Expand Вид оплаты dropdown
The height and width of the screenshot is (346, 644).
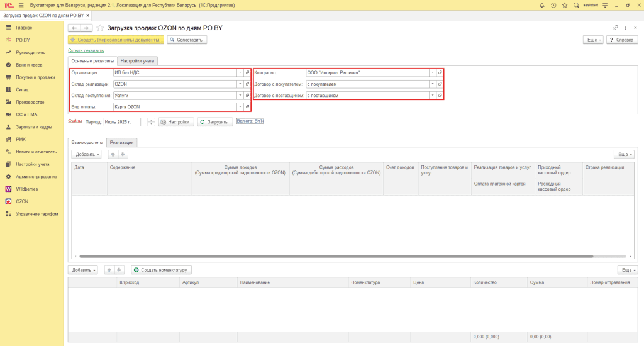pyautogui.click(x=240, y=107)
